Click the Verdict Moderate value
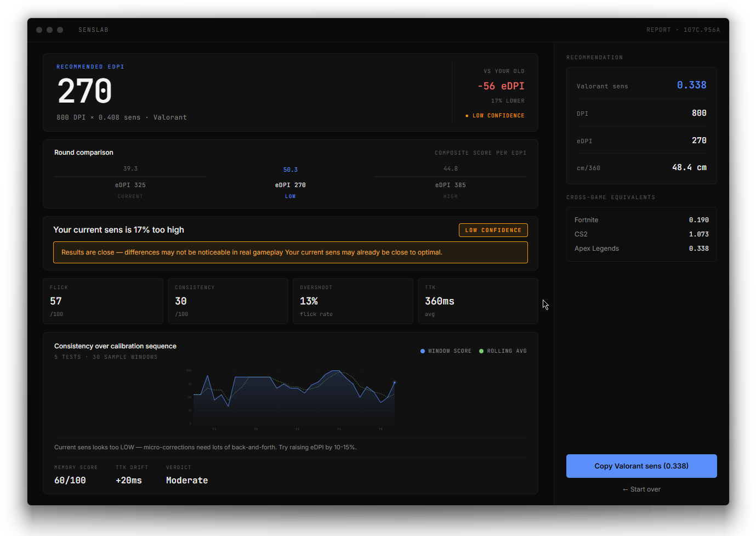The width and height of the screenshot is (756, 536). [187, 480]
